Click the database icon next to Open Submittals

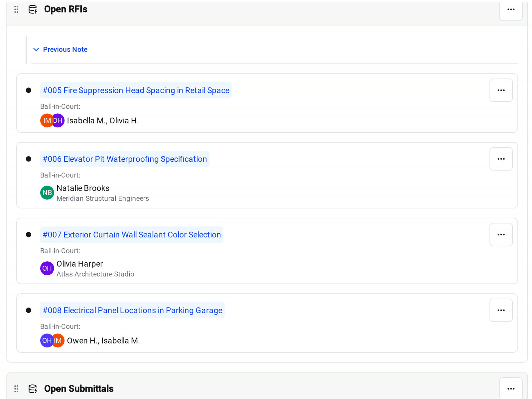coord(33,389)
